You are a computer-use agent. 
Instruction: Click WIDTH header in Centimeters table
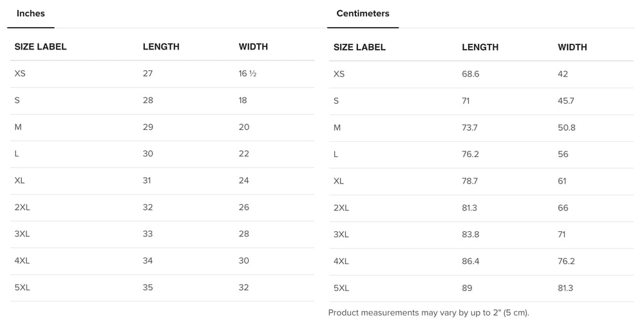coord(572,47)
